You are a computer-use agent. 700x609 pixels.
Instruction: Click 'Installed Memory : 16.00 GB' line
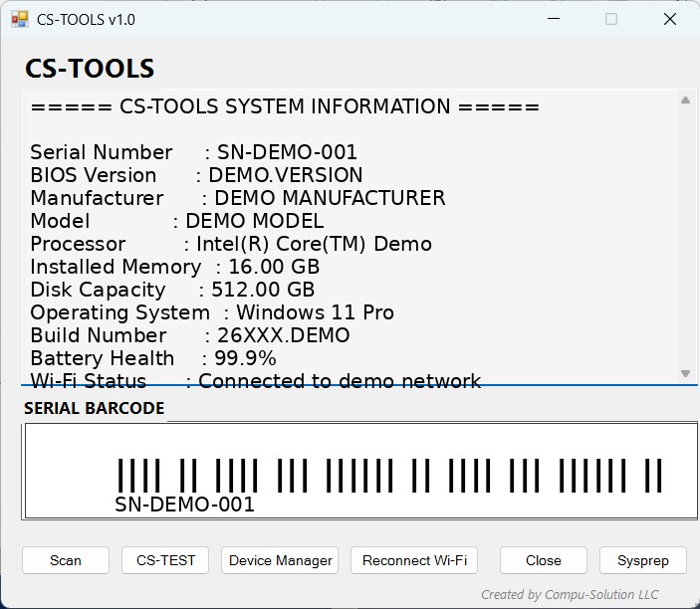coord(174,267)
